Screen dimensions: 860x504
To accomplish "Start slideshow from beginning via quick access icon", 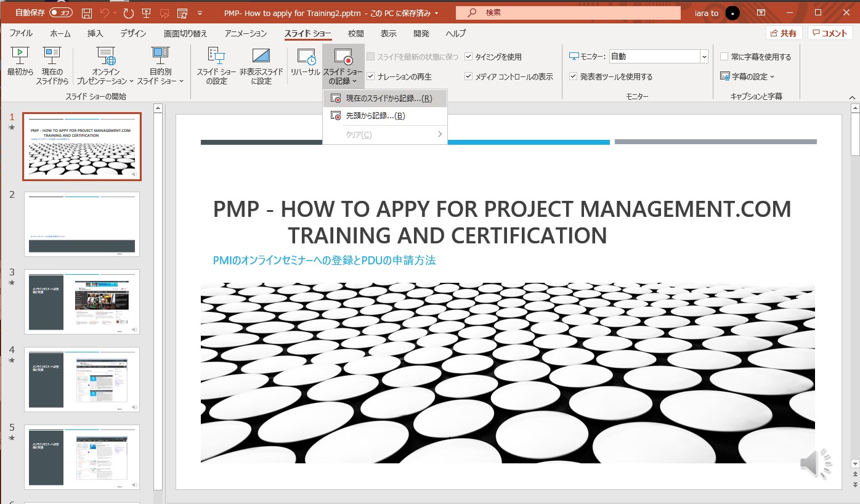I will click(147, 13).
